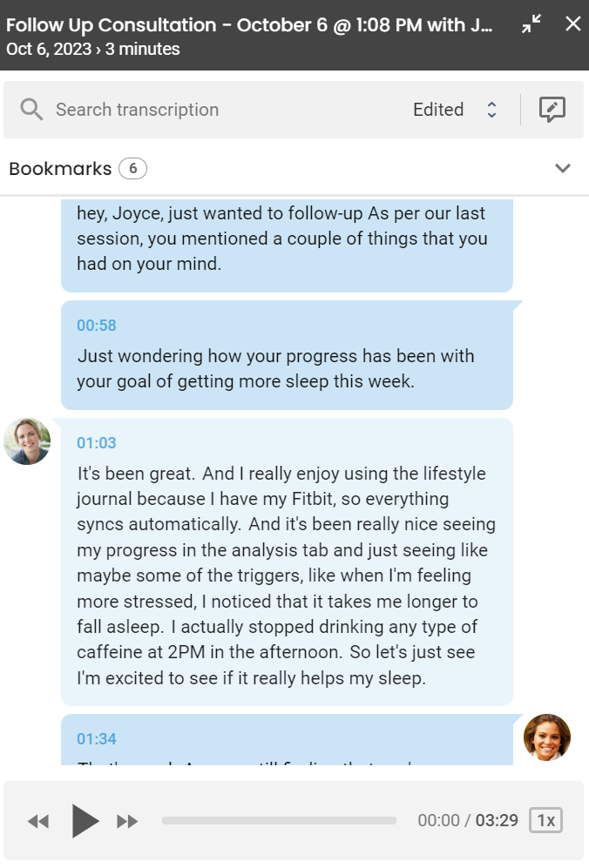The width and height of the screenshot is (589, 868).
Task: Fast-forward the audio playback
Action: [127, 821]
